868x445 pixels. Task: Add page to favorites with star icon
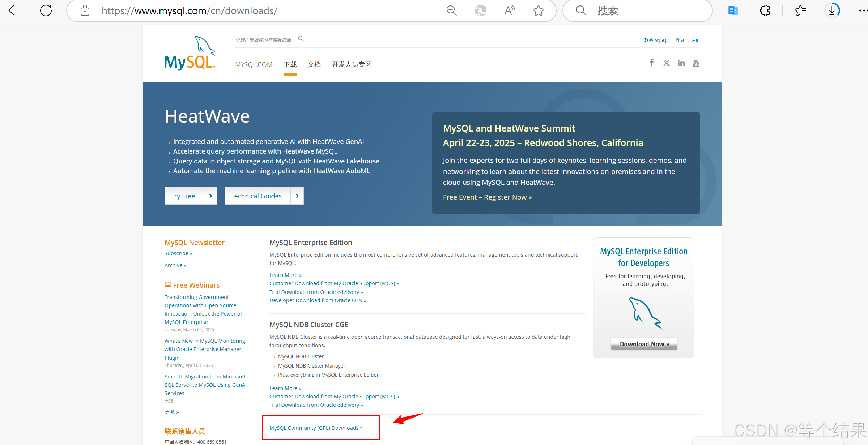pos(538,10)
